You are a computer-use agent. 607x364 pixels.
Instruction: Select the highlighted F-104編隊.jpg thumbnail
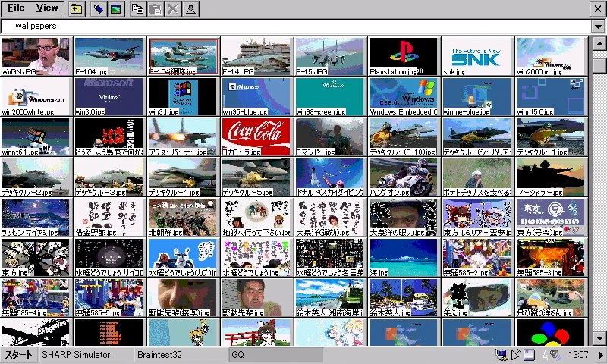(x=184, y=56)
